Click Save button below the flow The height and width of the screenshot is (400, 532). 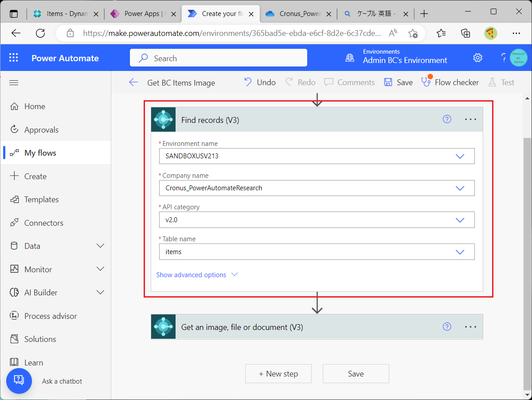pos(356,374)
